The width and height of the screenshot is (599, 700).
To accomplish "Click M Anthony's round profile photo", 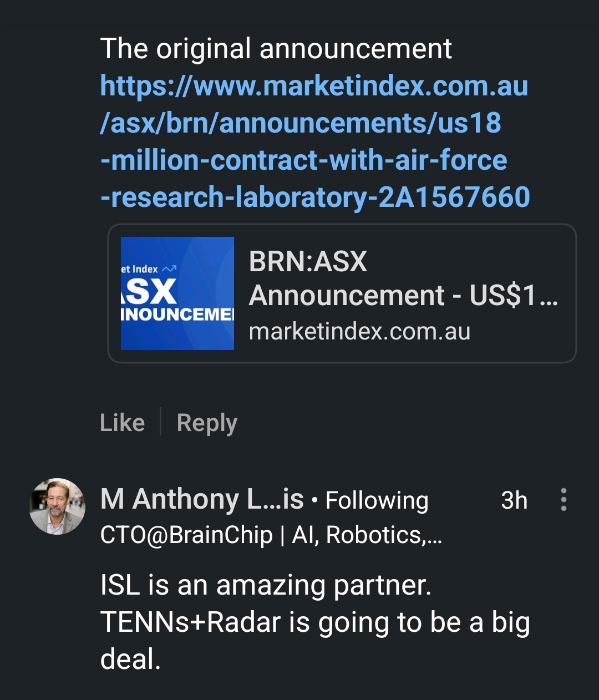I will [57, 506].
